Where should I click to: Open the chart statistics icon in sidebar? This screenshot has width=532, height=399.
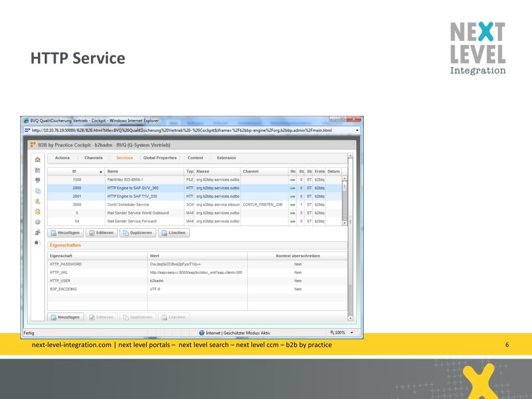click(x=37, y=170)
